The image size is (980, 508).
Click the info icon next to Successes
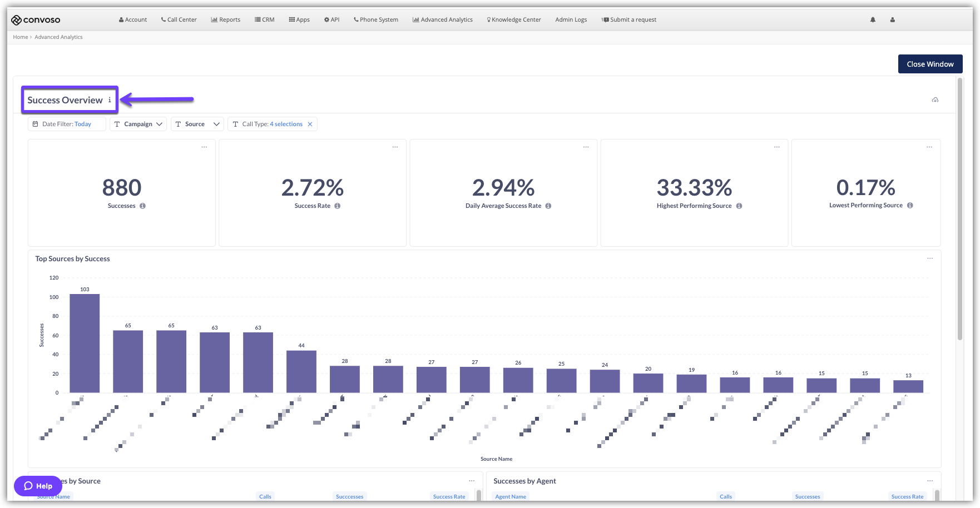point(143,206)
